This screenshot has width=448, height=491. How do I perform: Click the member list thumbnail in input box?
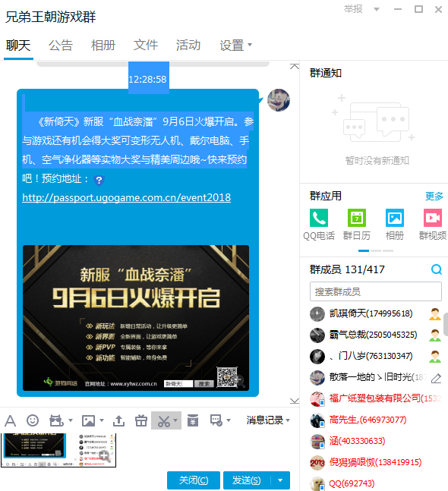(x=96, y=449)
